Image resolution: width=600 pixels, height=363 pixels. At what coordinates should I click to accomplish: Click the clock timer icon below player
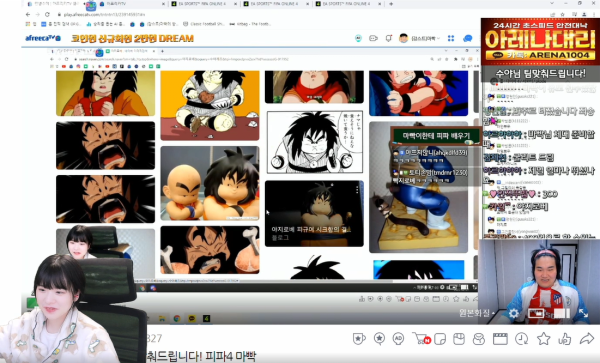click(x=521, y=339)
